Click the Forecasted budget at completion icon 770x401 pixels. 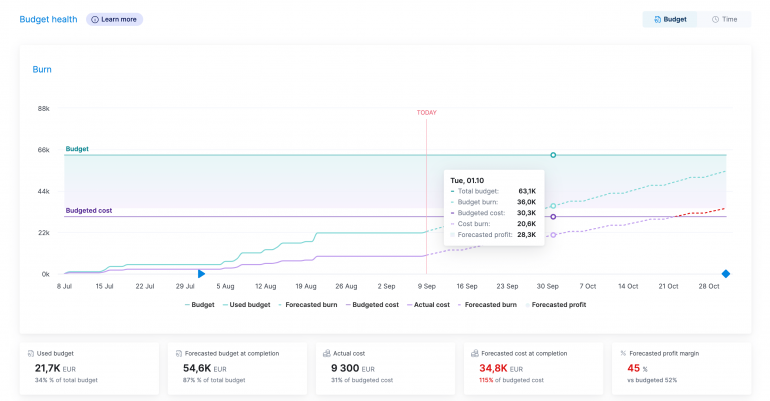click(178, 353)
